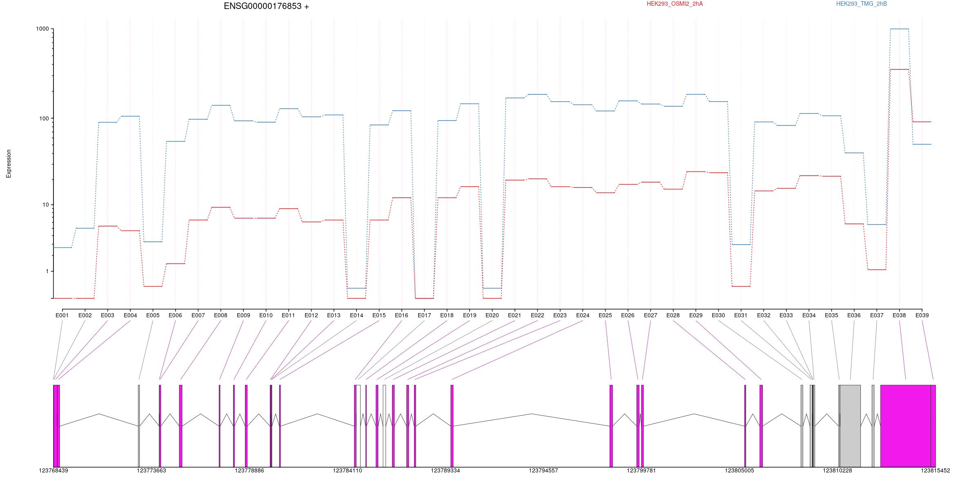
Task: Click the 1000 y-axis tick label
Action: (42, 29)
